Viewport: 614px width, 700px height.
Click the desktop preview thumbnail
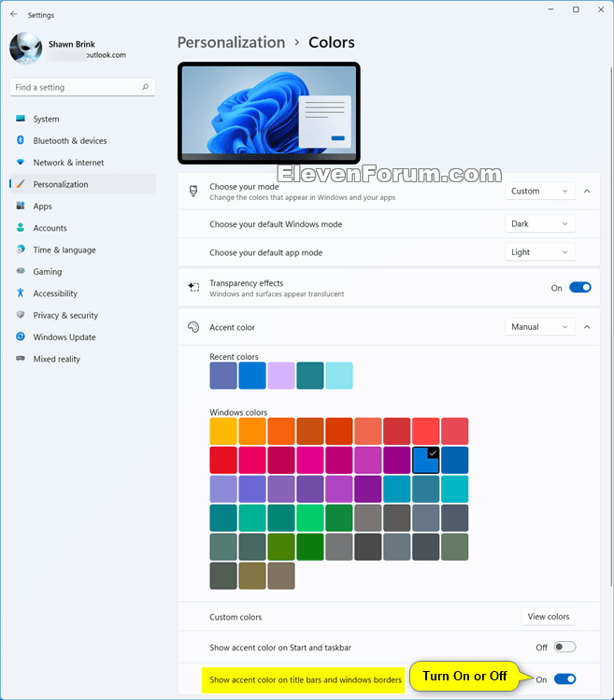tap(269, 113)
